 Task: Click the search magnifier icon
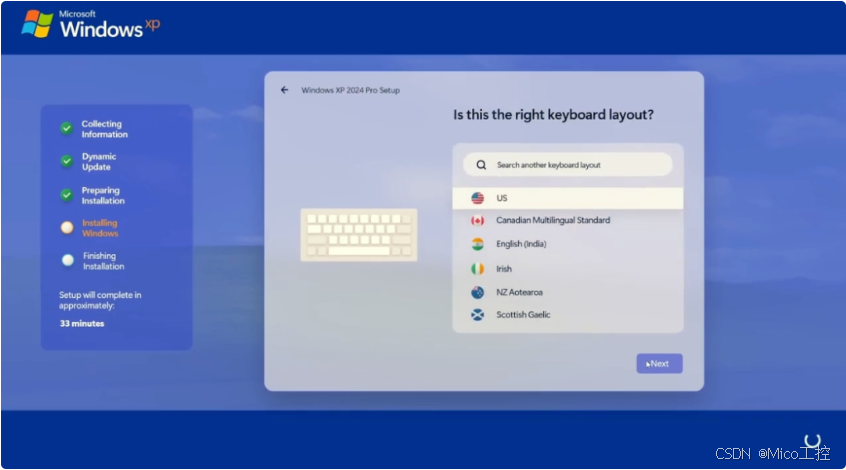pyautogui.click(x=481, y=165)
